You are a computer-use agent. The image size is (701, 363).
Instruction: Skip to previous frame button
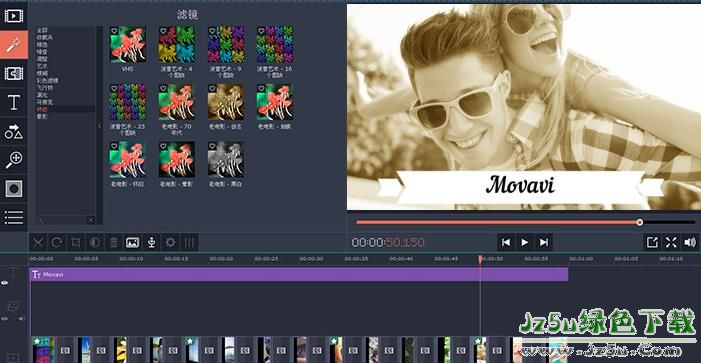pyautogui.click(x=506, y=242)
